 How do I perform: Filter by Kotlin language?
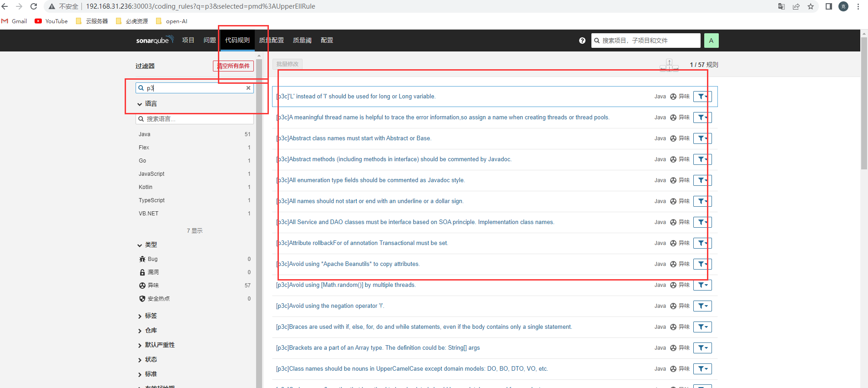point(195,187)
